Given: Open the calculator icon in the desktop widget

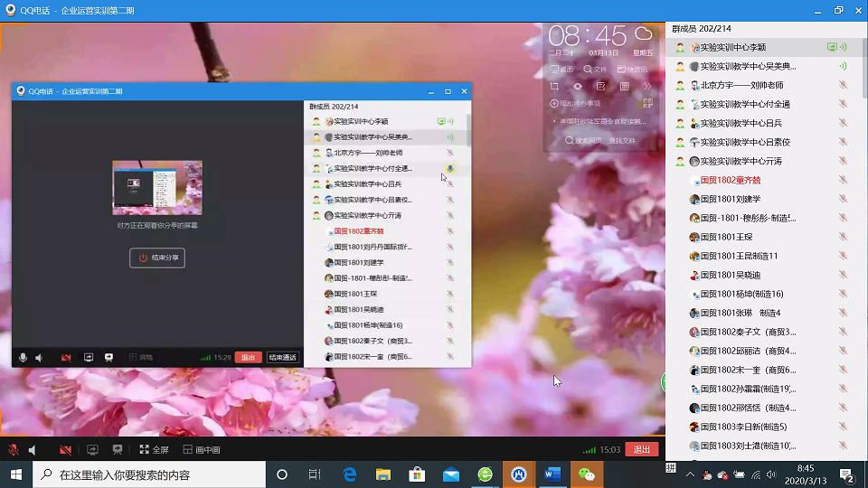Looking at the screenshot, I should tap(624, 87).
